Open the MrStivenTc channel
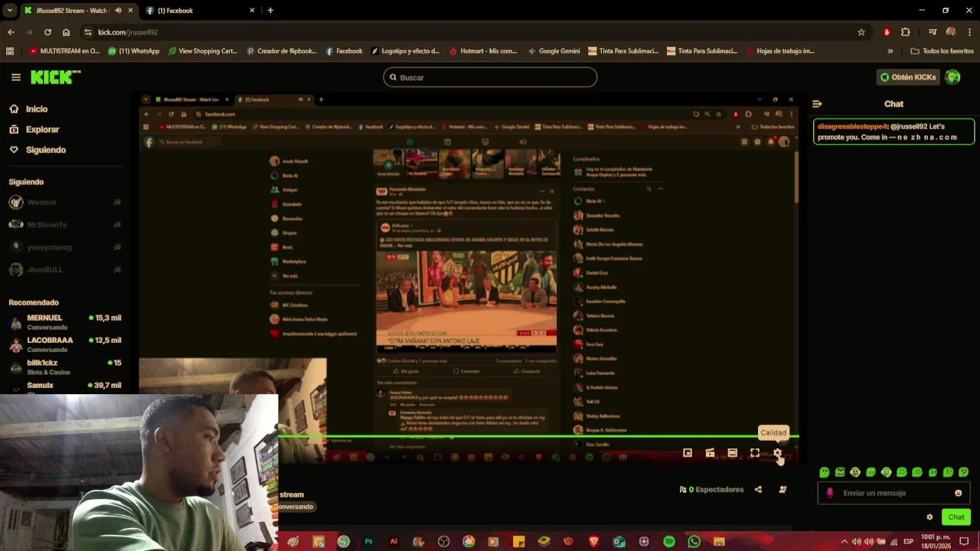The image size is (980, 551). 65,224
